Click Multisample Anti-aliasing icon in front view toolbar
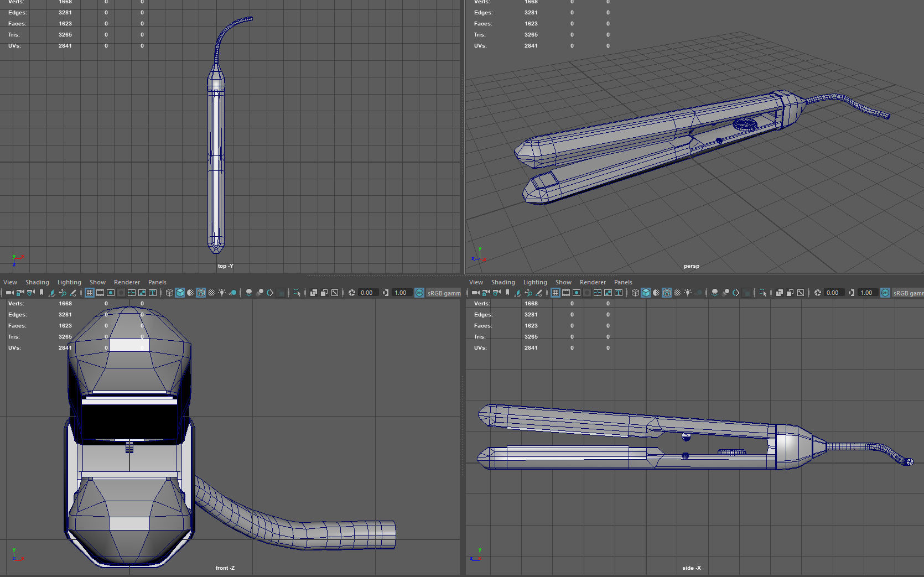 (270, 293)
